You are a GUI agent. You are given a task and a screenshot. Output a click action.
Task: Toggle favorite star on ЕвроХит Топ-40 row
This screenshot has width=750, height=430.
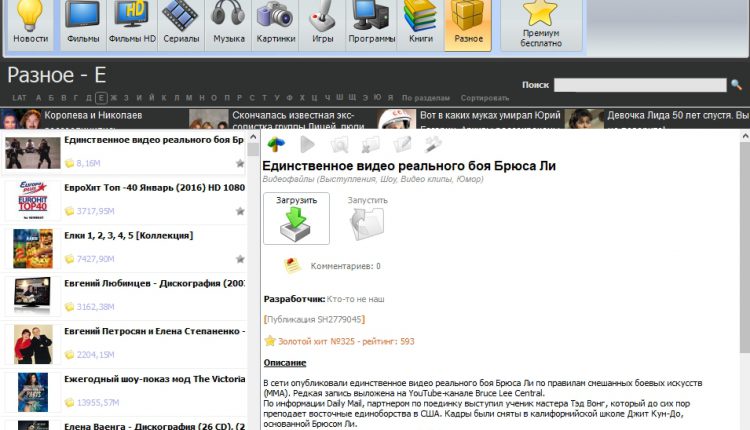240,211
